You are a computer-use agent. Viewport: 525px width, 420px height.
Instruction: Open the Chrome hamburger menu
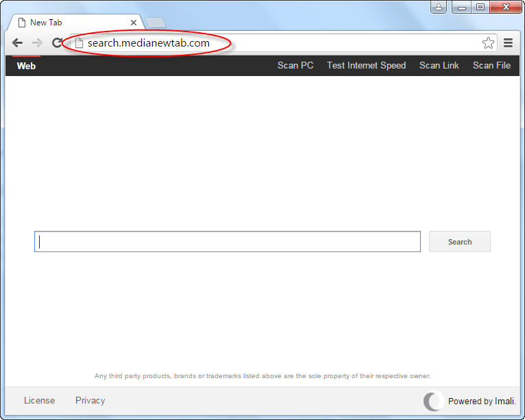tap(508, 43)
